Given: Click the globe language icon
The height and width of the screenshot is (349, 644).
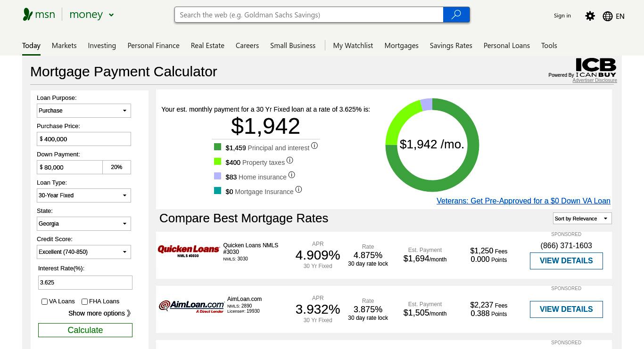Looking at the screenshot, I should tap(608, 16).
